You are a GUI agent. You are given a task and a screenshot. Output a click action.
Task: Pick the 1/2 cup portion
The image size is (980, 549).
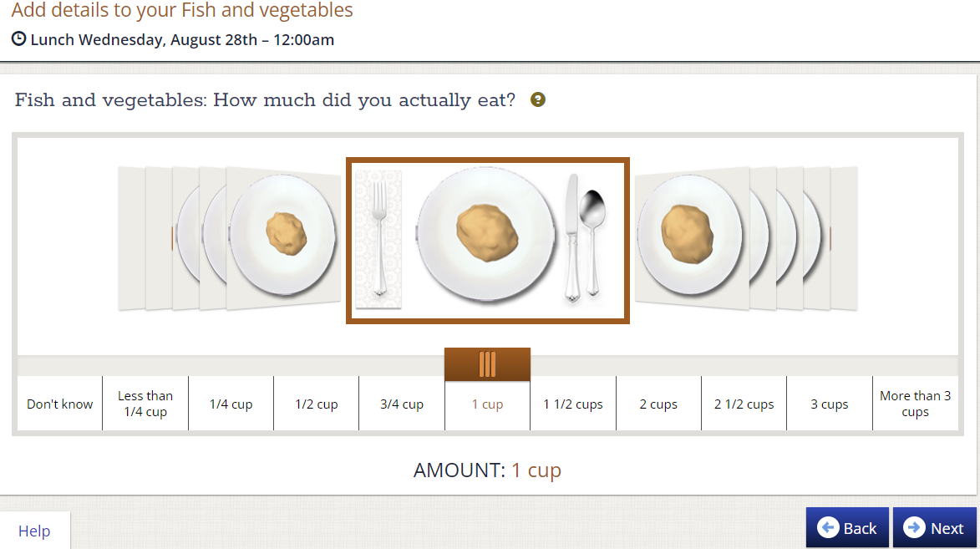(317, 404)
